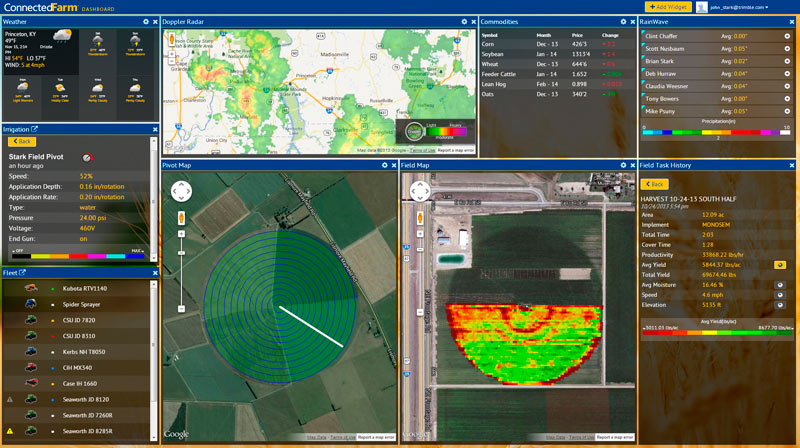Click the white pivot arm on the Pivot Map
800x448 pixels.
[311, 327]
